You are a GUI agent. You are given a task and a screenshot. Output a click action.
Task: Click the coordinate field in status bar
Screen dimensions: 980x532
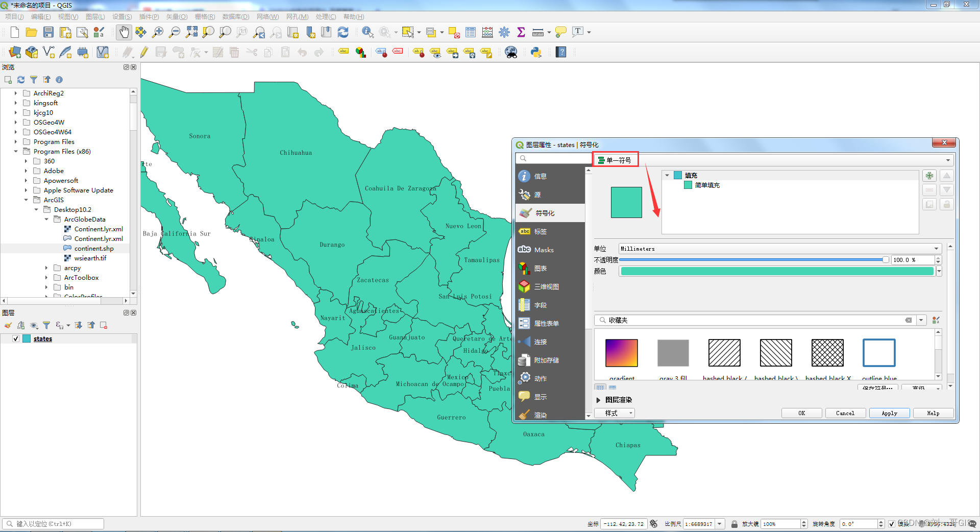(x=624, y=524)
